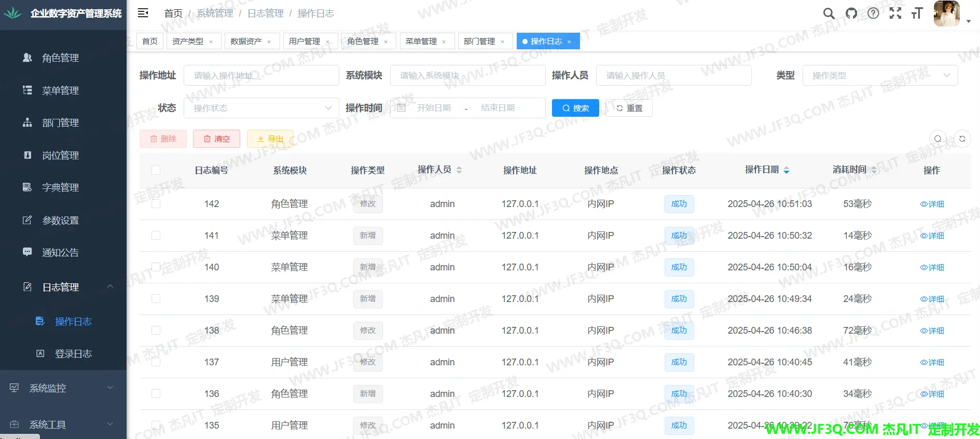Open the 状态 operation status dropdown
Viewport: 980px width, 439px height.
coord(261,108)
